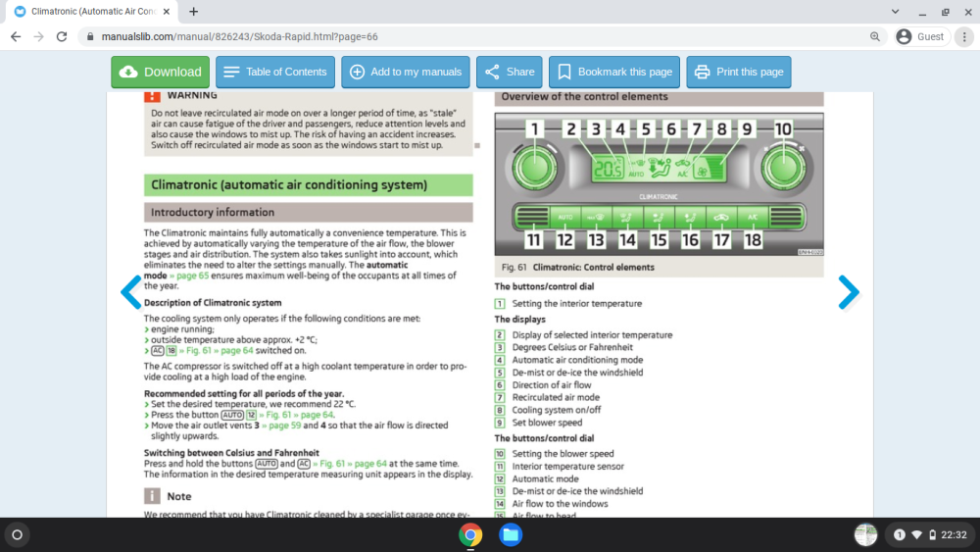This screenshot has width=980, height=552.
Task: Click the browser forward arrow
Action: pyautogui.click(x=39, y=37)
